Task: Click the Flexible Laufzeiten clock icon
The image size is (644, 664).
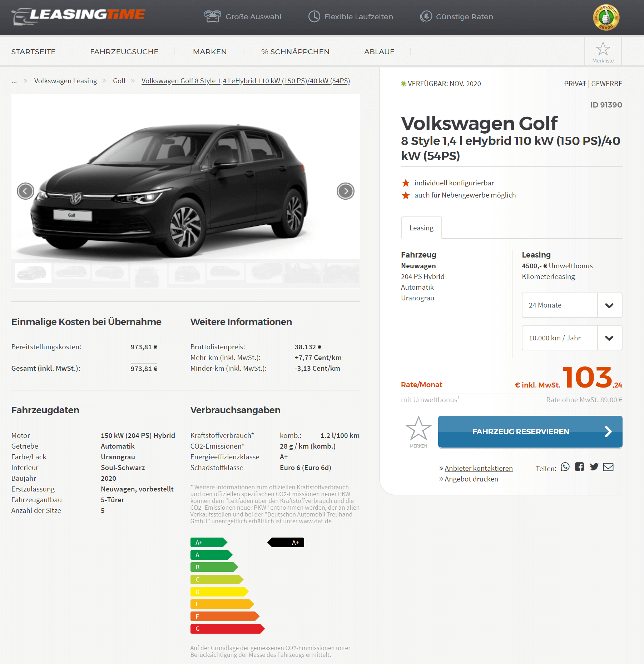Action: coord(314,16)
